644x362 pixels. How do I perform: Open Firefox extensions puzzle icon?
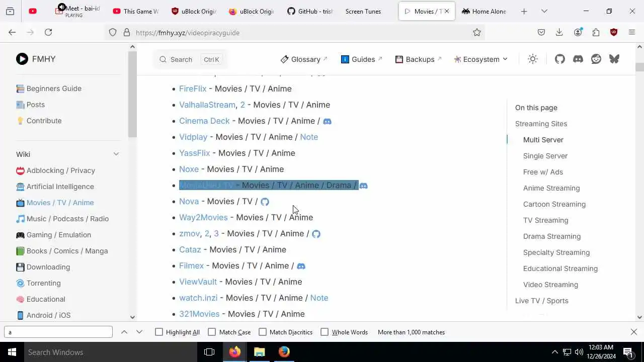tap(596, 32)
